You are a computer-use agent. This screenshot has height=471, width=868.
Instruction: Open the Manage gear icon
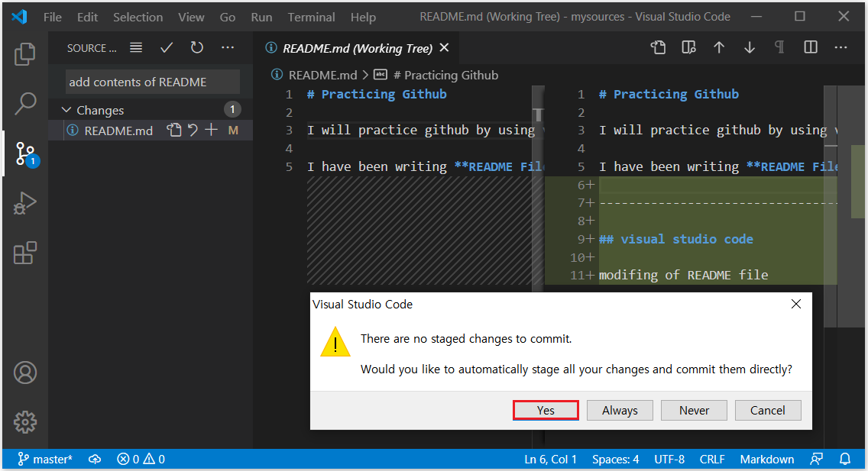25,422
